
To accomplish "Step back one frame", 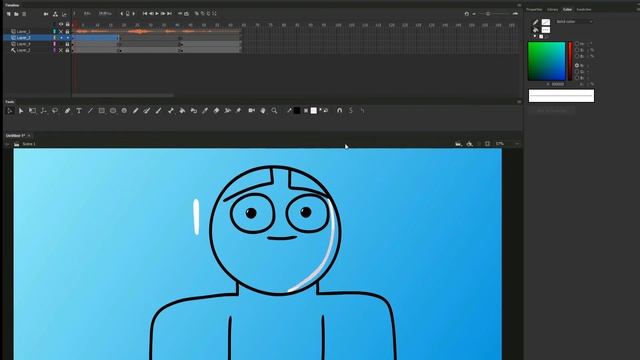I will pos(151,13).
